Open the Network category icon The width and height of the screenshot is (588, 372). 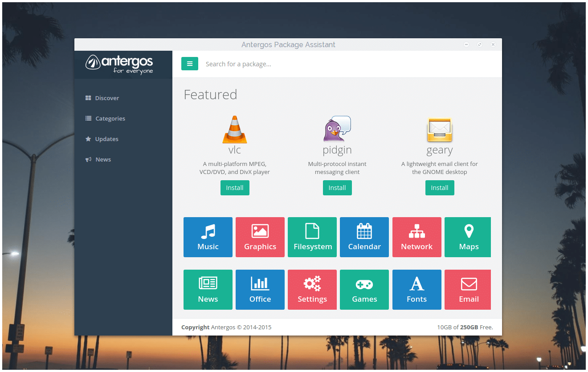pos(416,237)
